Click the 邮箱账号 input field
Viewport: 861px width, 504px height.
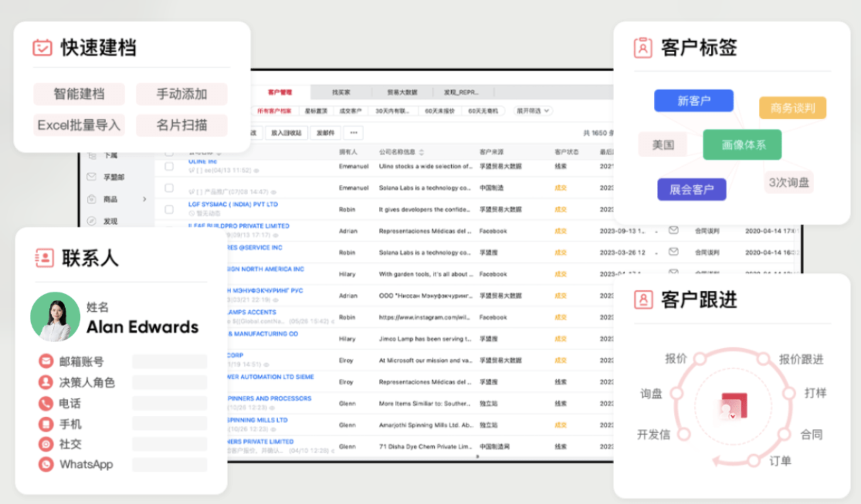[169, 361]
